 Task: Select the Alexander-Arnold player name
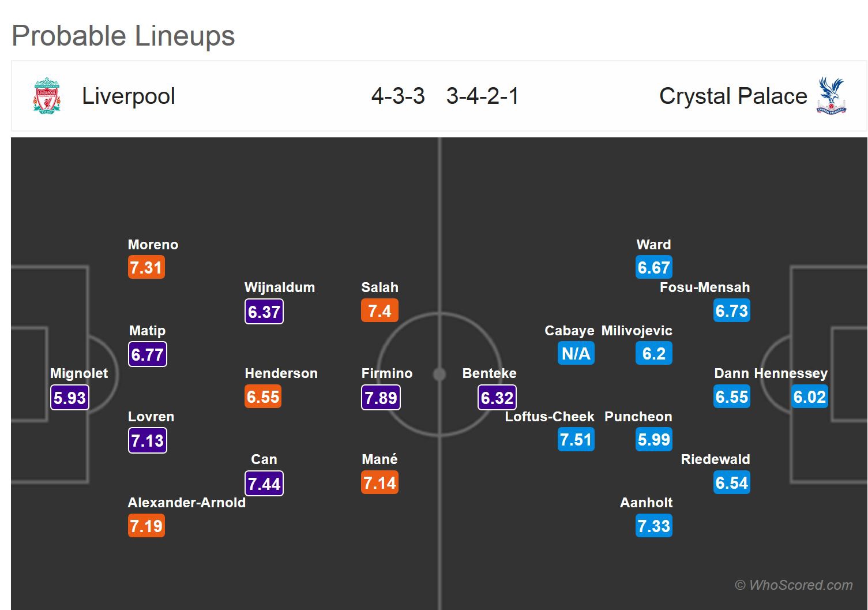(186, 503)
